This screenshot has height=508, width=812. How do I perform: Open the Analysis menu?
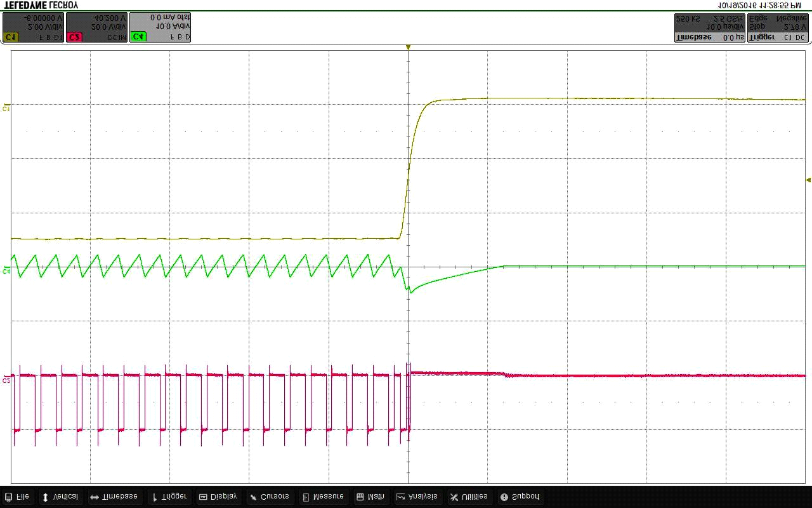pos(417,497)
